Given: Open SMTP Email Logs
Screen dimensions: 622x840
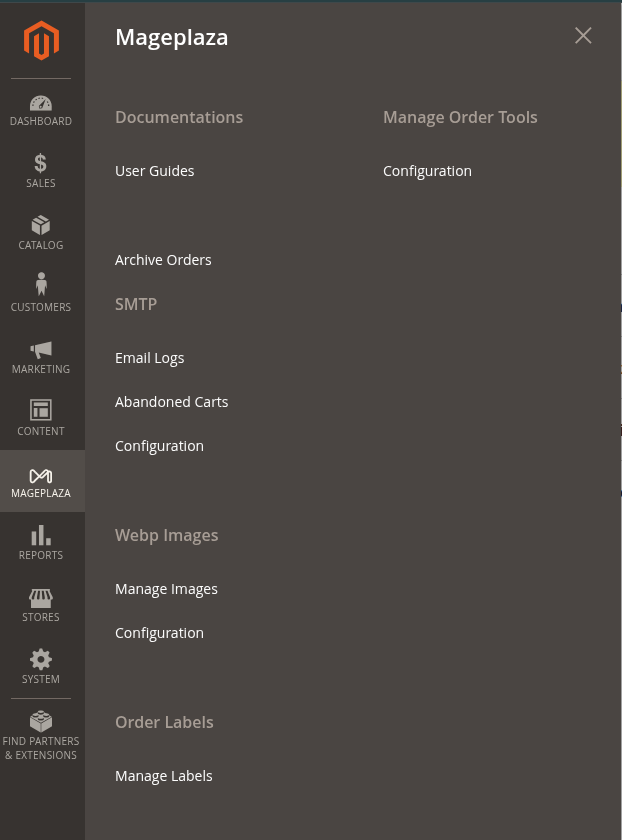Looking at the screenshot, I should point(150,358).
